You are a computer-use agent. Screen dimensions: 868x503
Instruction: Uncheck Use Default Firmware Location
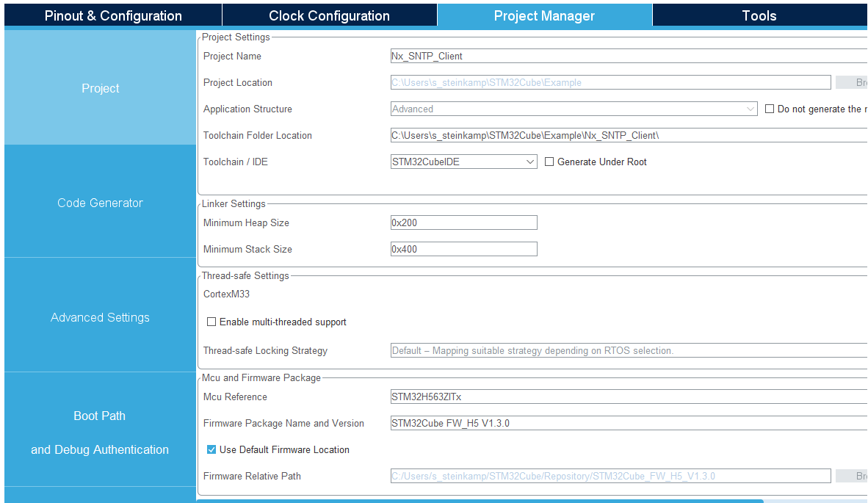[x=211, y=449]
